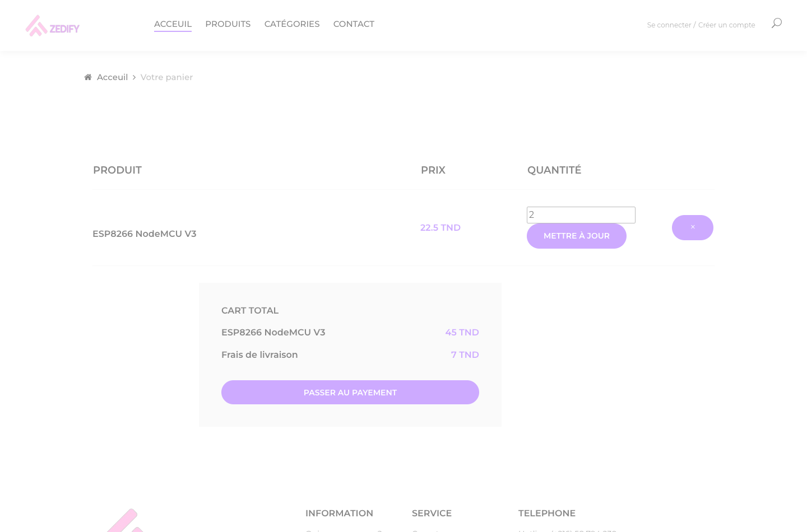Click the 45 TND cart total value
Viewport: 807px width, 532px height.
462,332
